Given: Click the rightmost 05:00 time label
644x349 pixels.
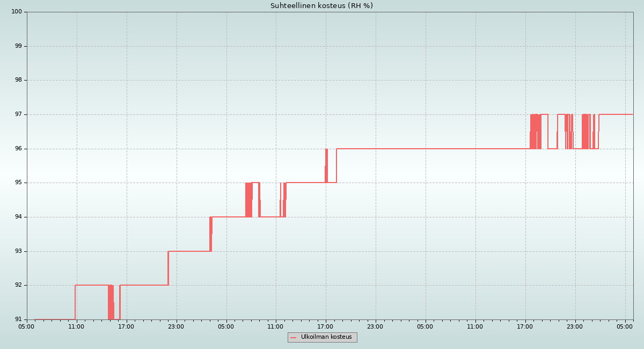Looking at the screenshot, I should point(625,326).
